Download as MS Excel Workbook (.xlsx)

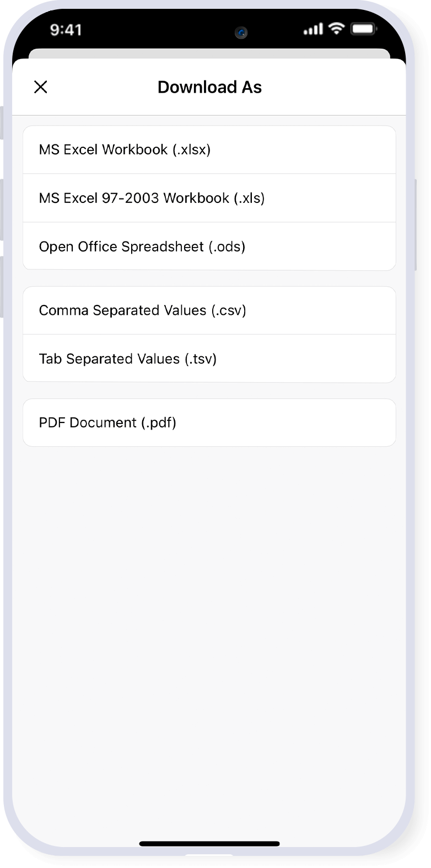(x=209, y=150)
